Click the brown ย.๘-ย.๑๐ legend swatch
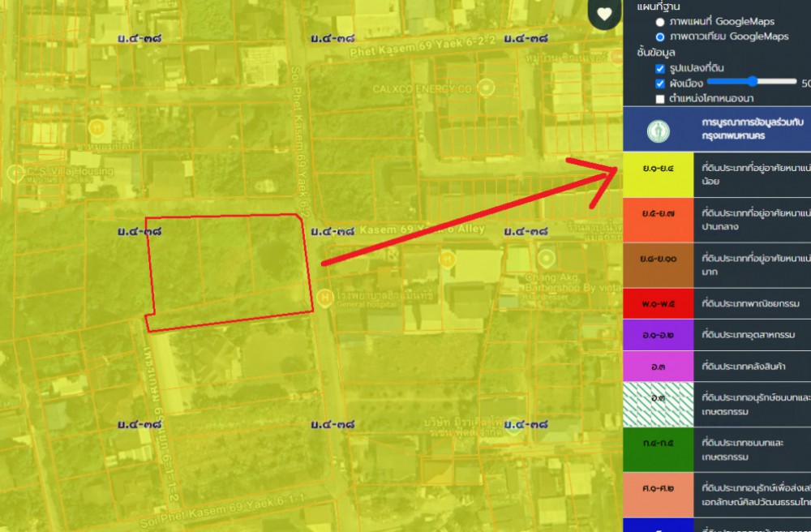This screenshot has height=532, width=811. pos(658,264)
